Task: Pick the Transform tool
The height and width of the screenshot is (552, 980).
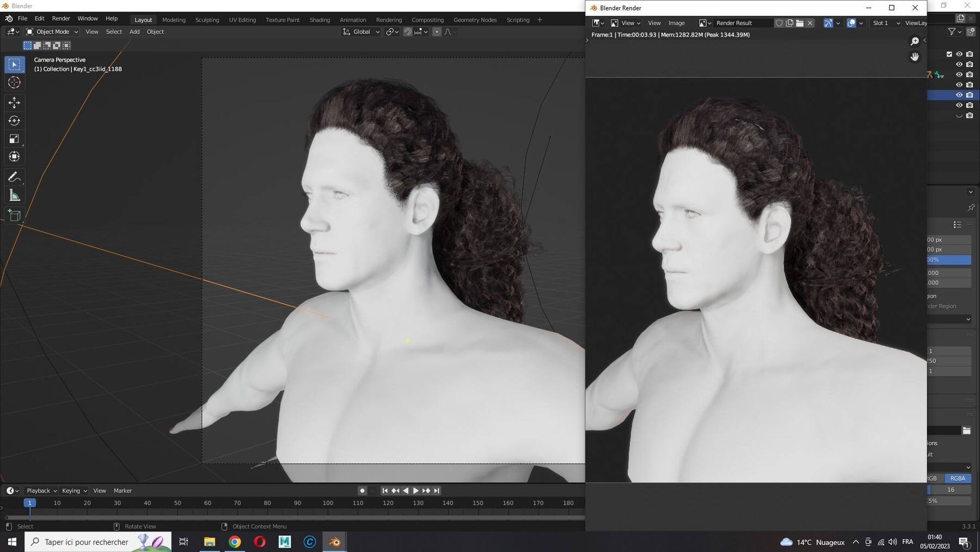Action: tap(15, 156)
